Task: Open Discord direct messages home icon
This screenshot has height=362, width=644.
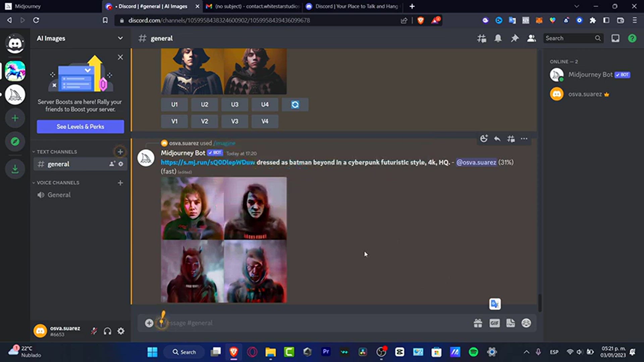Action: pos(15,44)
